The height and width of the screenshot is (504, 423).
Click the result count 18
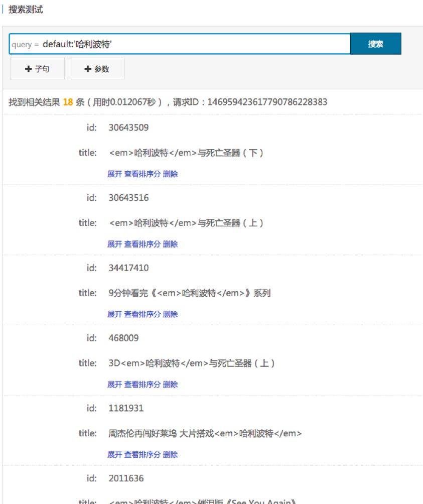tap(68, 102)
